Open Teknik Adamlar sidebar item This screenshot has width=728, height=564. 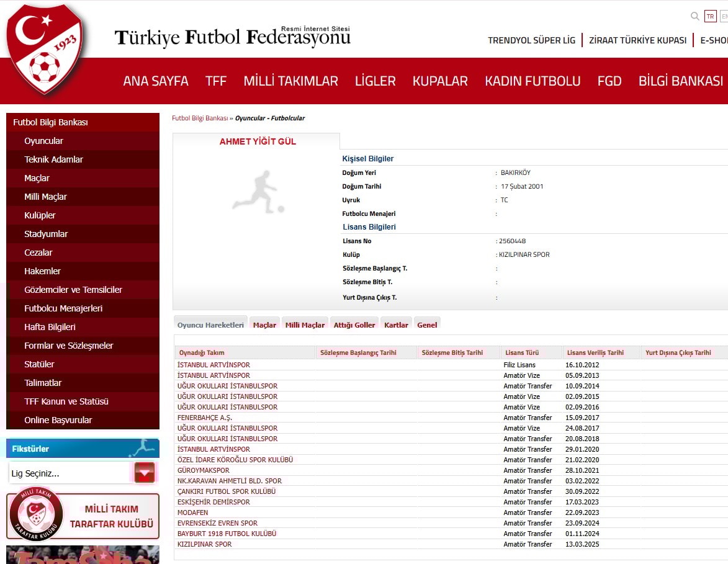[83, 159]
